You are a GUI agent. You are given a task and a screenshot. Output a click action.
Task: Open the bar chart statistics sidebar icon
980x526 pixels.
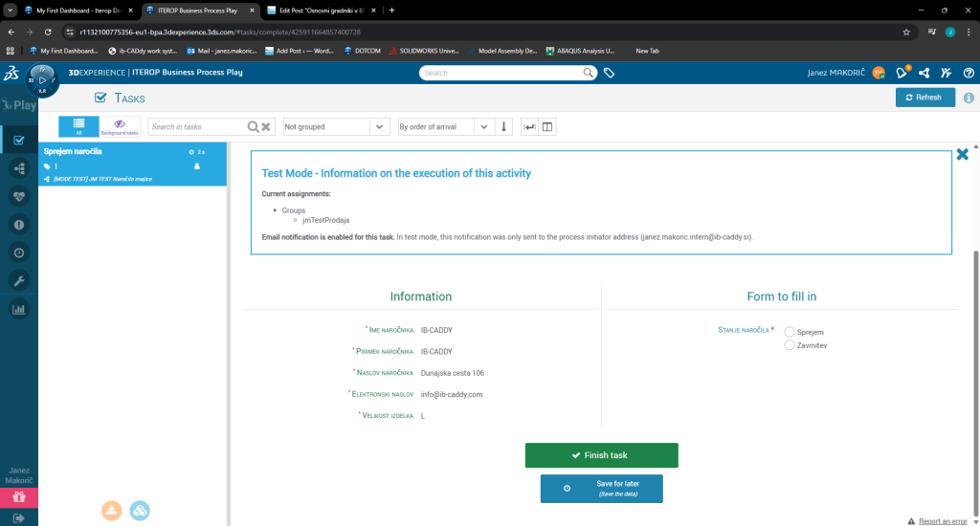click(19, 309)
